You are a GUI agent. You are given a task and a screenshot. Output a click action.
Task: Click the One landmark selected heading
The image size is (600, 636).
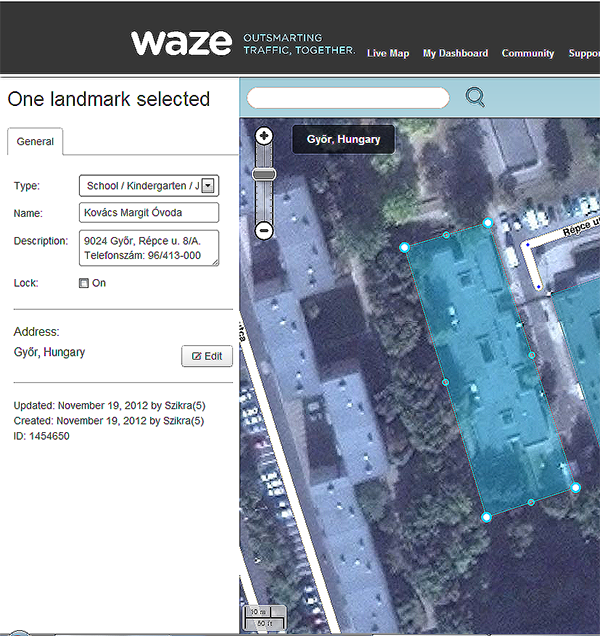109,99
